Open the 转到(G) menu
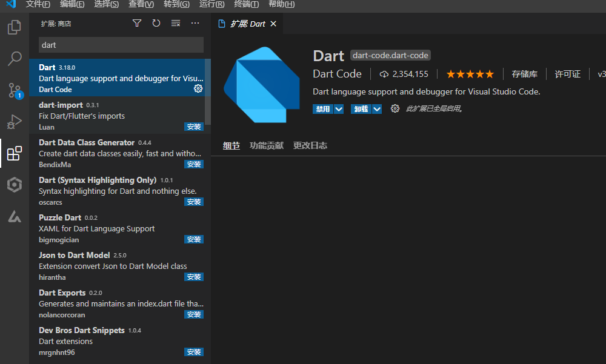Image resolution: width=606 pixels, height=364 pixels. coord(176,4)
